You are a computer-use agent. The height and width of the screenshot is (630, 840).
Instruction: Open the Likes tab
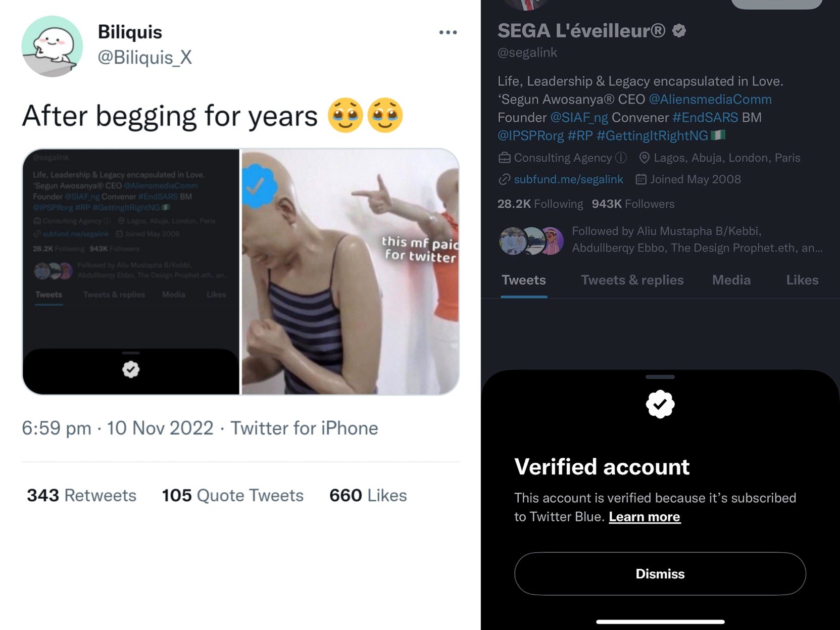802,280
